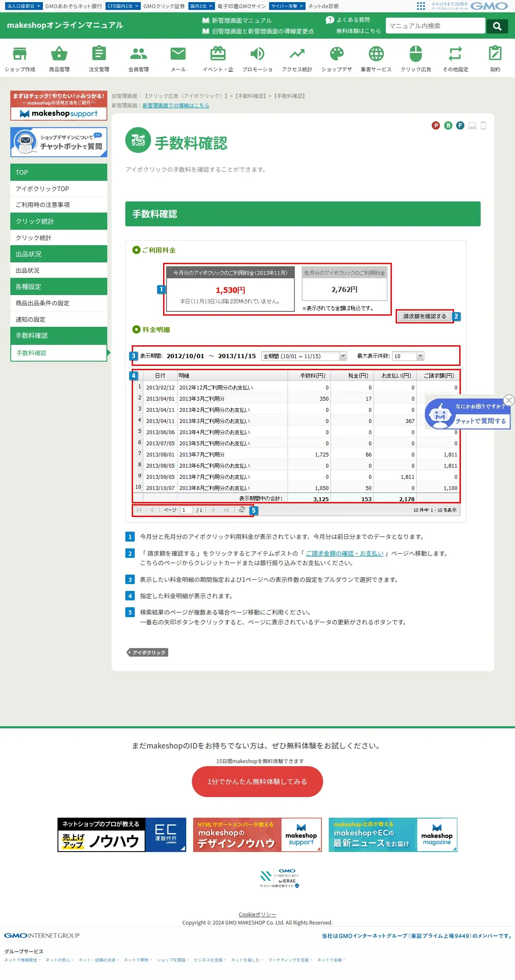Screen dimensions: 515x980
Task: Click the red P plan badge
Action: pos(436,125)
